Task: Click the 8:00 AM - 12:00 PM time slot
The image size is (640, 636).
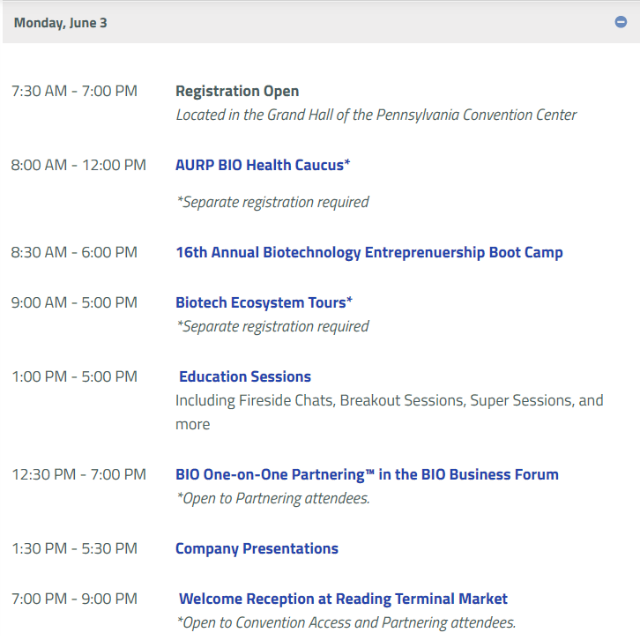Action: pos(78,165)
